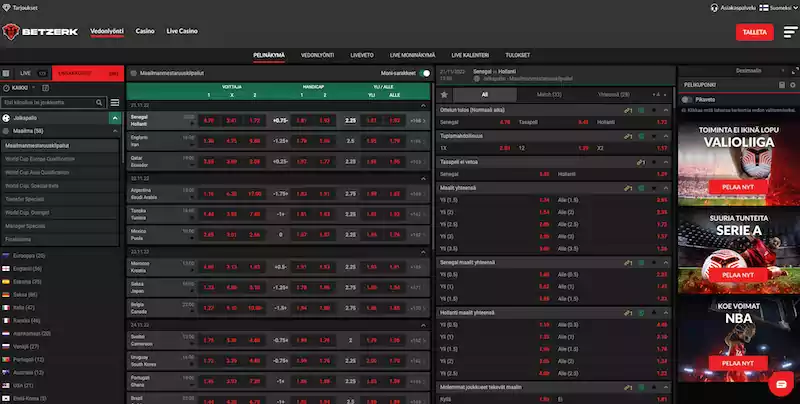Click the Jalkapallo football icon
800x404 pixels.
pyautogui.click(x=6, y=118)
